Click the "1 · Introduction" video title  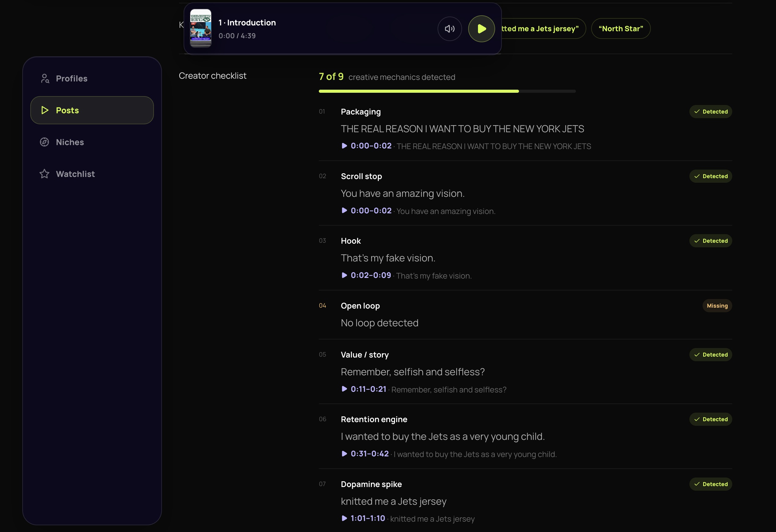tap(247, 22)
